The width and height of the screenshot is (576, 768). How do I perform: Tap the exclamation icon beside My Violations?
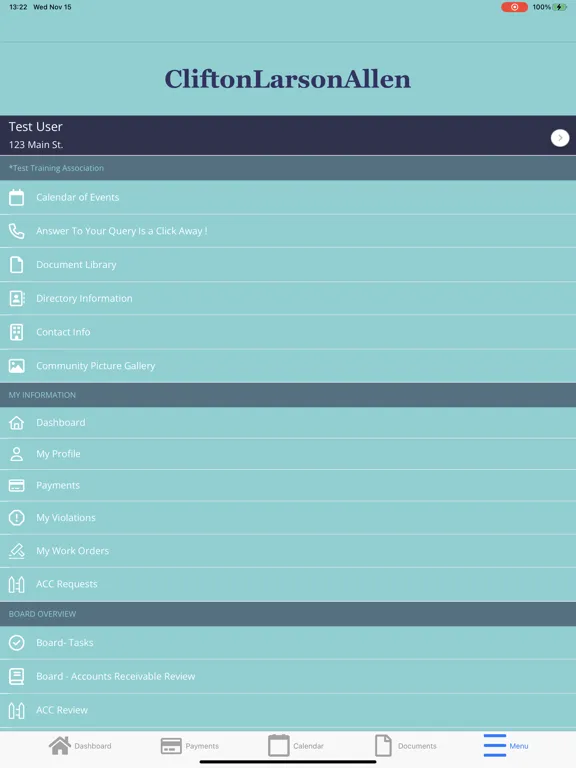(x=17, y=518)
